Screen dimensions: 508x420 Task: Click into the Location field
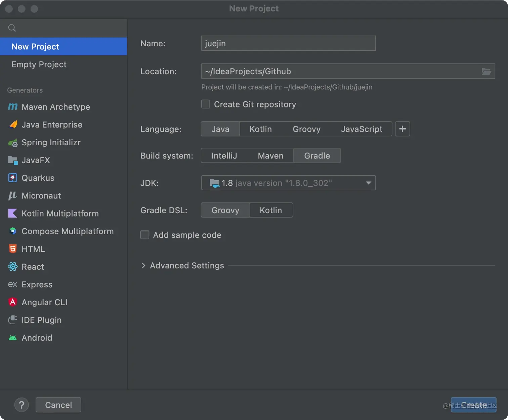[x=348, y=71]
